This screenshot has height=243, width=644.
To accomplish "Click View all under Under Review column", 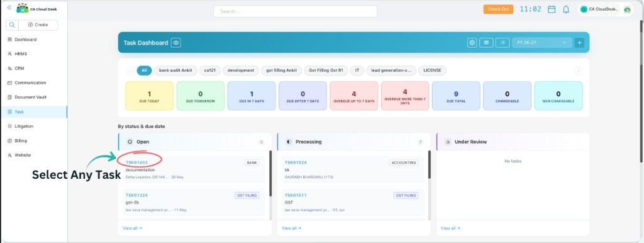I will pyautogui.click(x=450, y=228).
